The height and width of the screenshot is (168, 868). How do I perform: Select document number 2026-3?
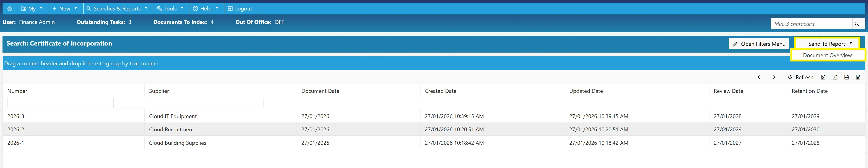(x=16, y=116)
